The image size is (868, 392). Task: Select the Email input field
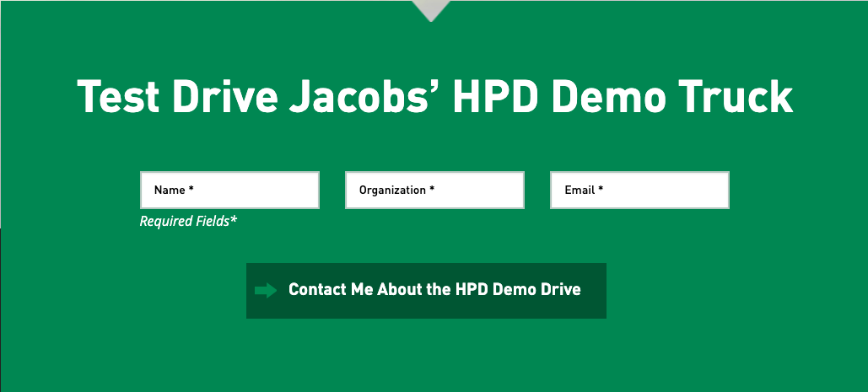(x=639, y=191)
